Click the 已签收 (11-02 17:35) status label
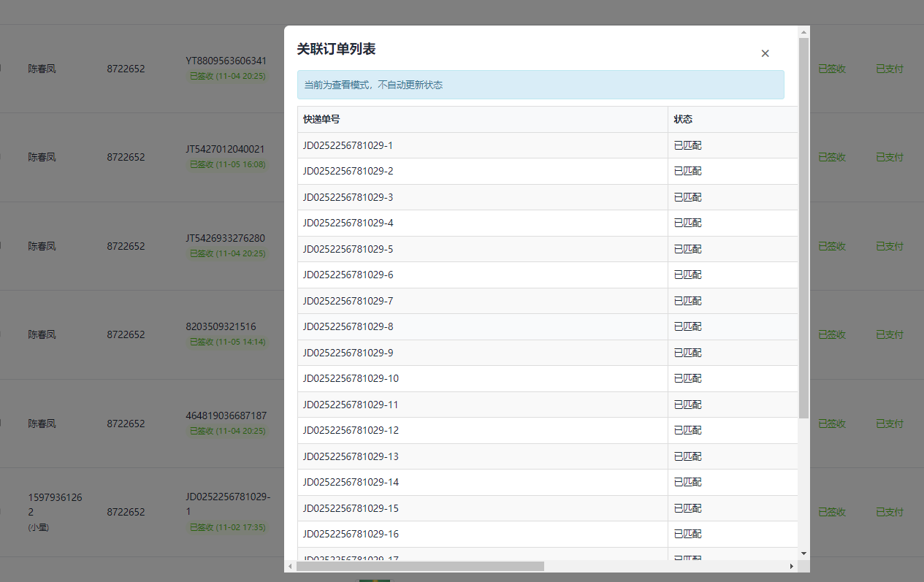The image size is (924, 582). 227,527
